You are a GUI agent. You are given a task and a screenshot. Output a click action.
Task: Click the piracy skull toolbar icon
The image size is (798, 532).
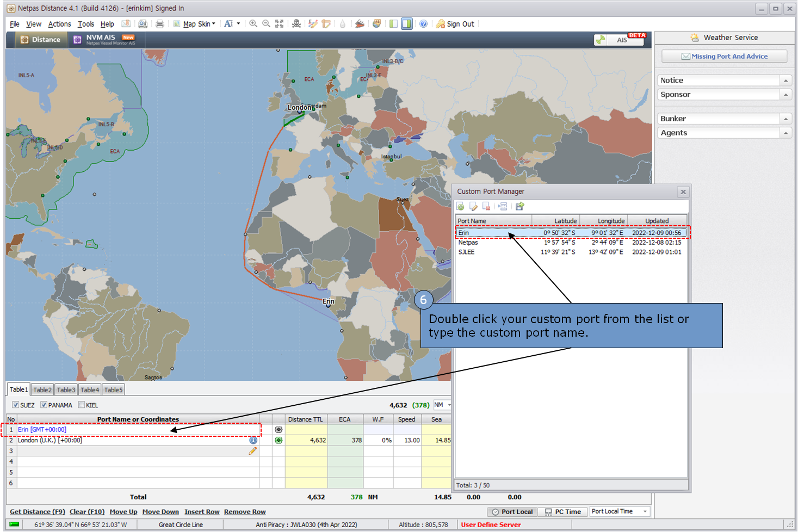[x=296, y=23]
